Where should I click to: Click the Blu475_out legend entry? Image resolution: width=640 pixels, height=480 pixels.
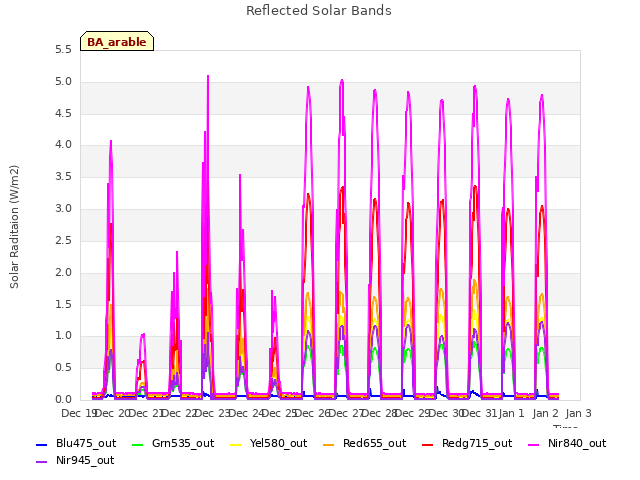coord(76,443)
